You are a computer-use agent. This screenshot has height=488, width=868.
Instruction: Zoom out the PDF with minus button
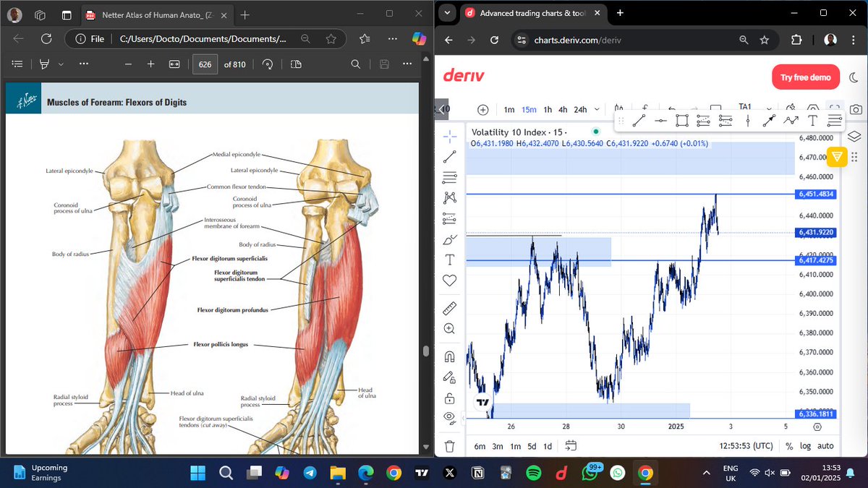tap(128, 64)
